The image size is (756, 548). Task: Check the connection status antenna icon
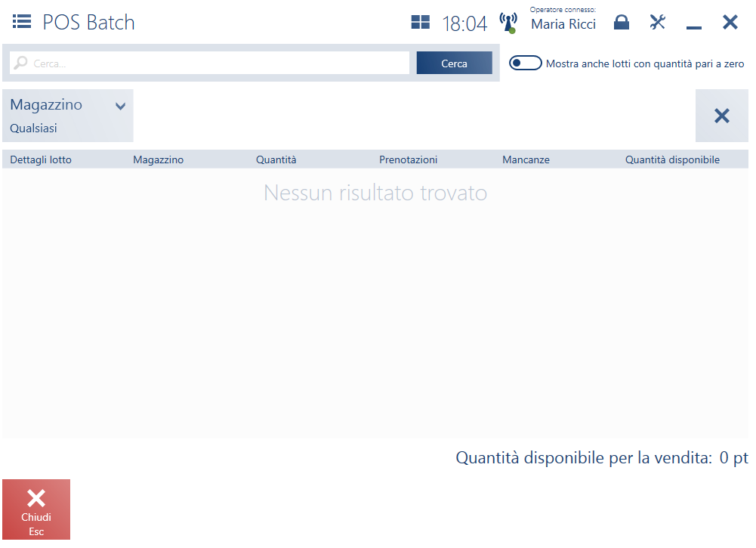(508, 23)
